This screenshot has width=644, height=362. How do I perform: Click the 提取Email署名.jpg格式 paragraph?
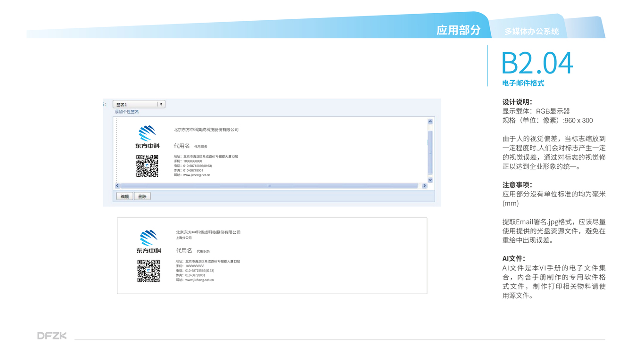(x=554, y=231)
